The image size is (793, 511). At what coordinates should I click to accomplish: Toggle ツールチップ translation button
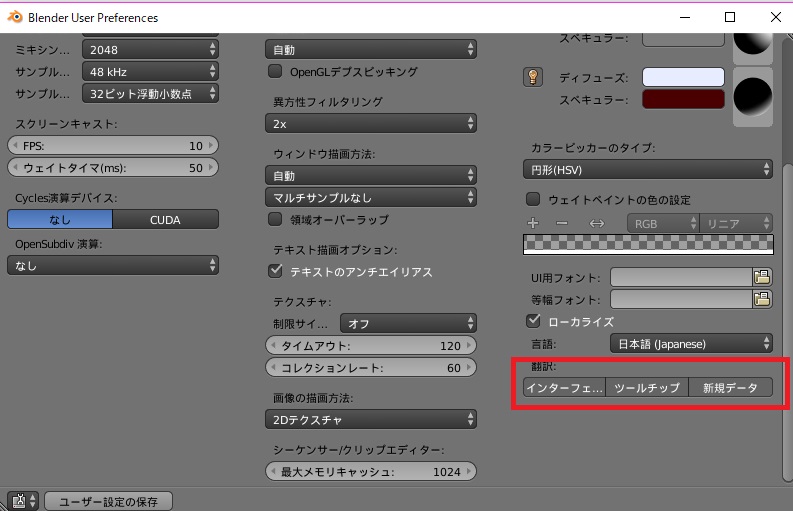point(647,388)
